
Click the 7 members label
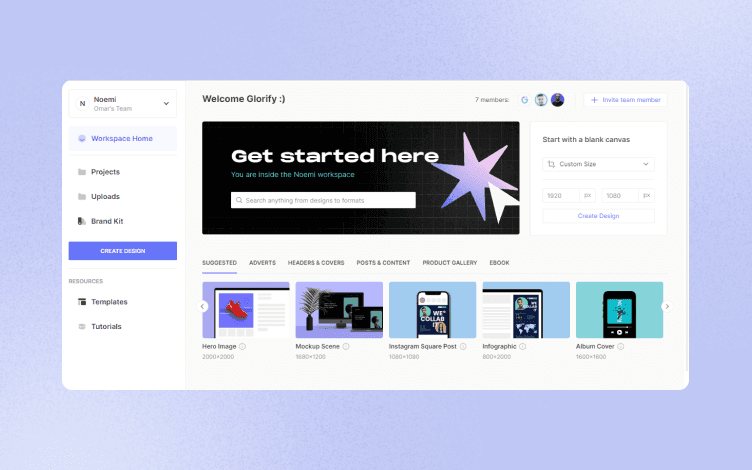[492, 100]
